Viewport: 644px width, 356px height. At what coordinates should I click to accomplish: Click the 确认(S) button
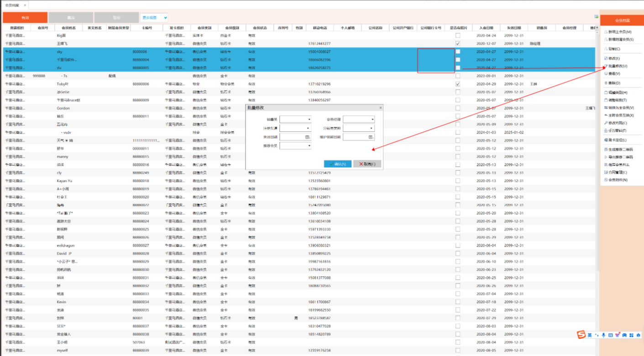pos(338,164)
